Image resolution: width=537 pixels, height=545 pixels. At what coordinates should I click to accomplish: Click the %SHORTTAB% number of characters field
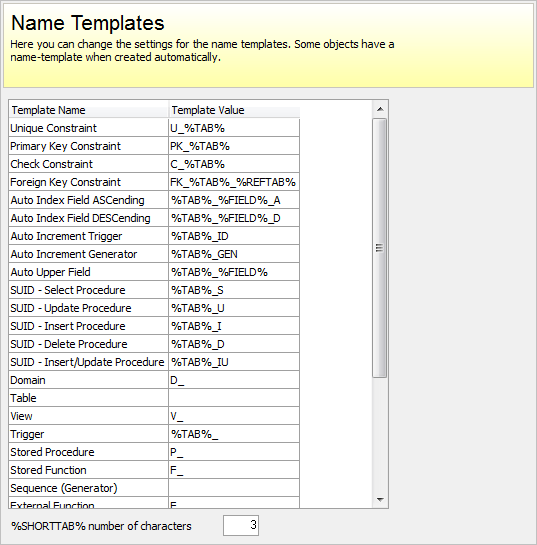tap(241, 525)
